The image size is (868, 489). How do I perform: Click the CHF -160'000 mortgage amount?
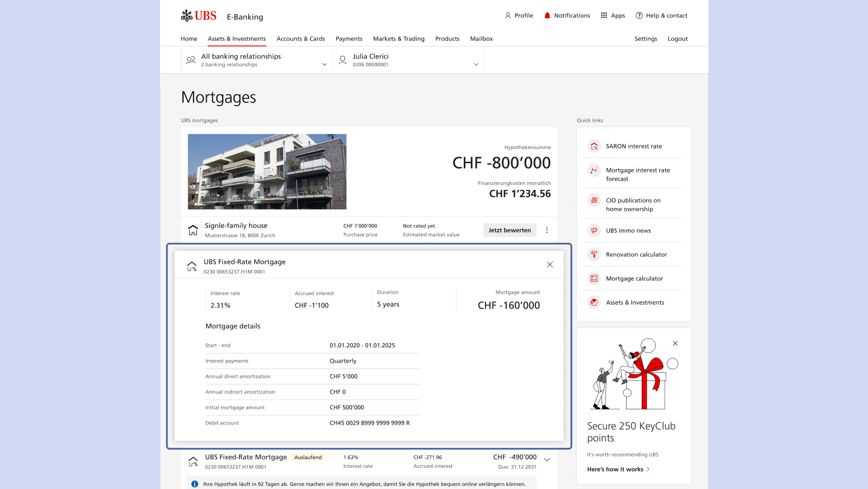click(509, 305)
